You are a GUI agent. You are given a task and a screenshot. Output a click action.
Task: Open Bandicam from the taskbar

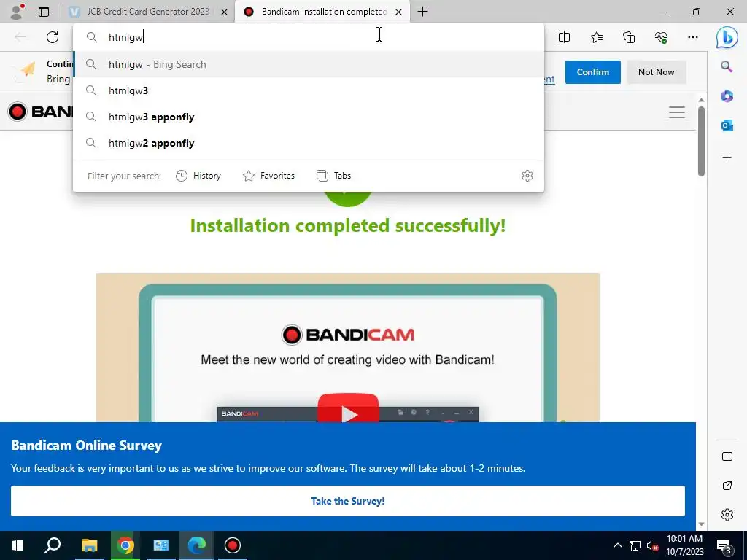tap(233, 545)
